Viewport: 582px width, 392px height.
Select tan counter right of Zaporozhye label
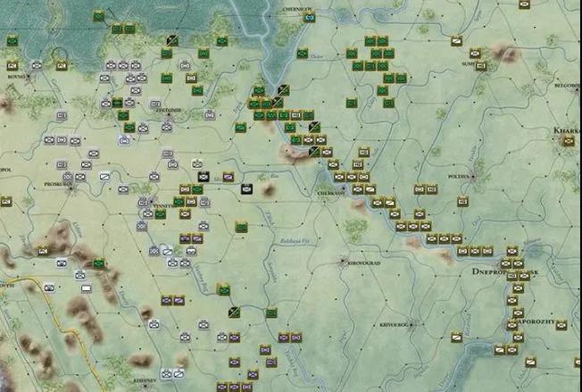pyautogui.click(x=561, y=325)
